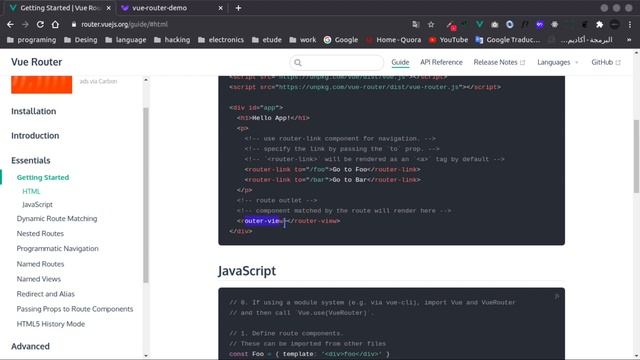The image size is (640, 360).
Task: Open the Extensions puzzle piece menu
Action: [599, 24]
